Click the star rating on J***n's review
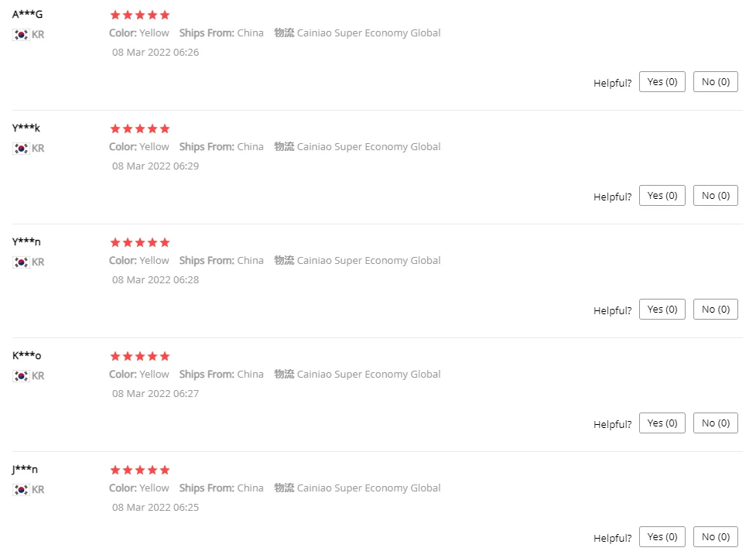 140,471
